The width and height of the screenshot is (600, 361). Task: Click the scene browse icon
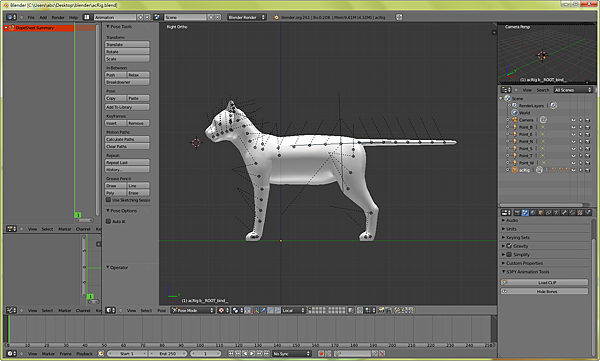click(157, 17)
